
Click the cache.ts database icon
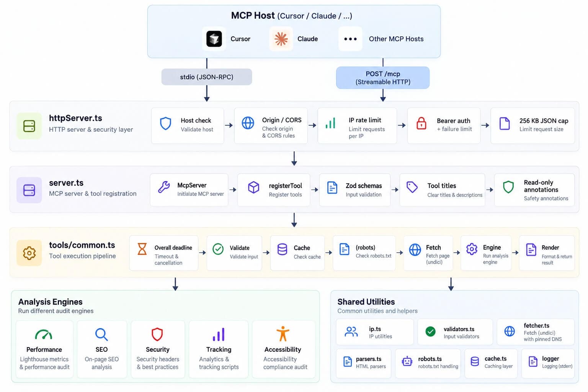pos(475,361)
